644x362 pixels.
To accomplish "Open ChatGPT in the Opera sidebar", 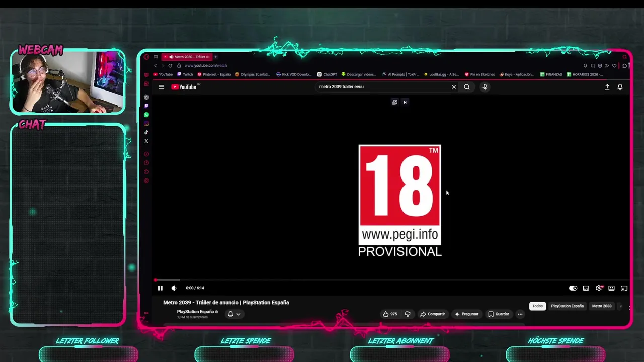I will [146, 97].
